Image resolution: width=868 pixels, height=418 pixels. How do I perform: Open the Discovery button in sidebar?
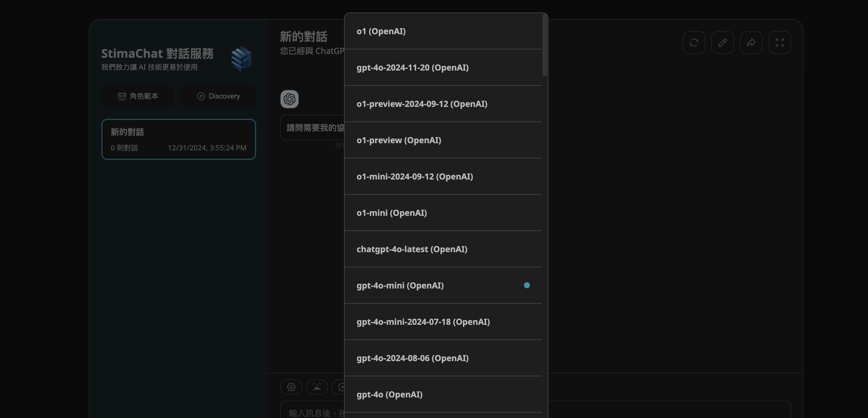point(218,96)
